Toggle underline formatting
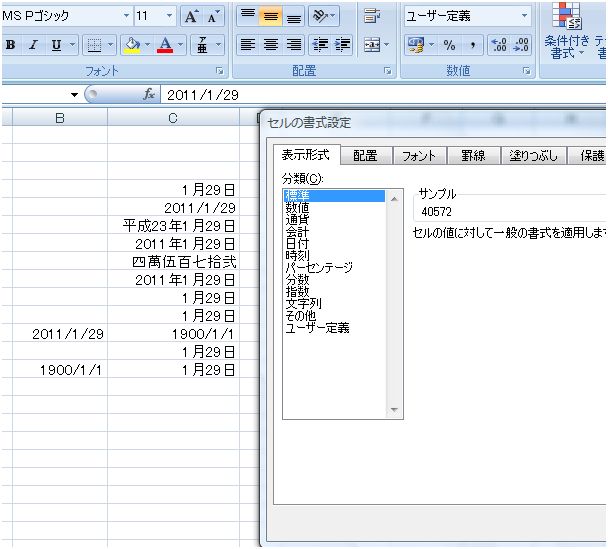The image size is (608, 549). (57, 45)
